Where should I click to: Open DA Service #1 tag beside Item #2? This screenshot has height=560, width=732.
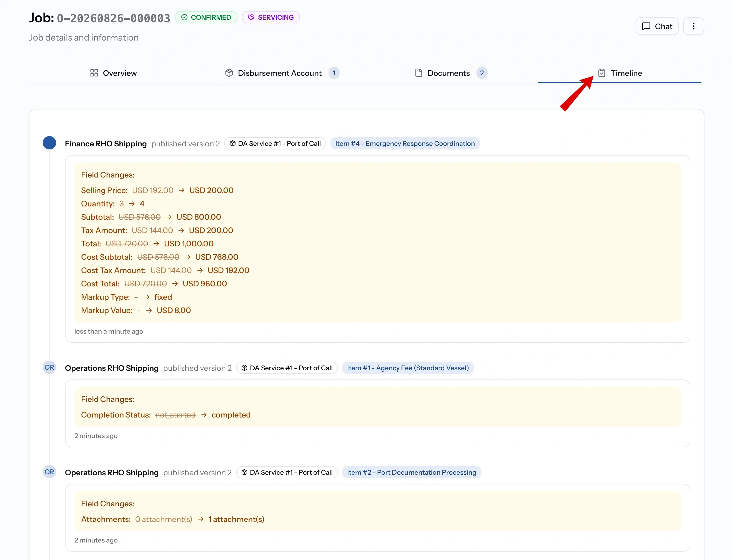pyautogui.click(x=287, y=472)
